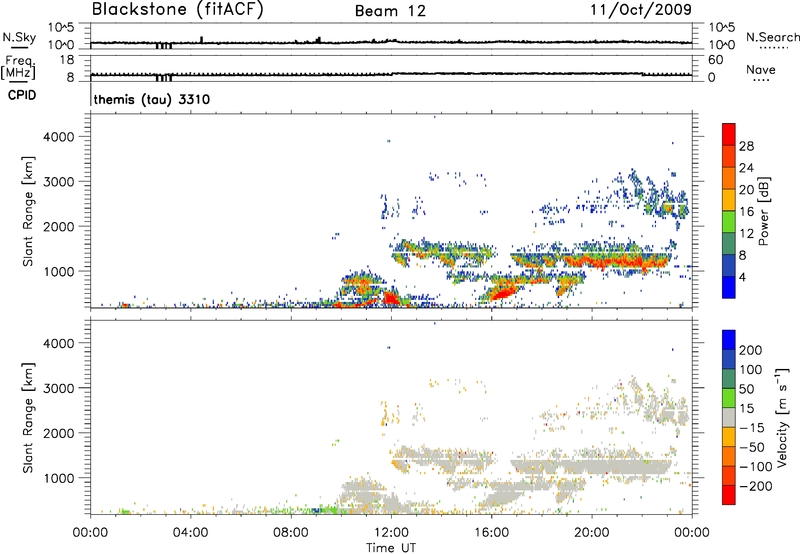Screen dimensions: 800x554
Task: Click the 20:00 time tick label
Action: [x=591, y=532]
